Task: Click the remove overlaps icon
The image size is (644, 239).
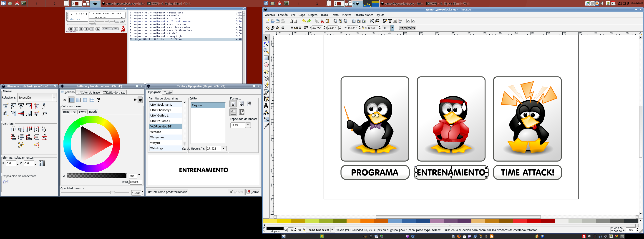Action: coord(42,163)
